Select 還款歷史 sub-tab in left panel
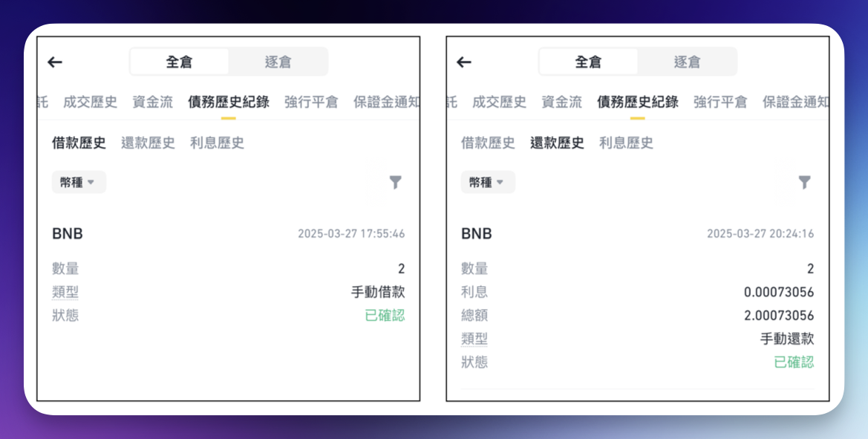 (x=148, y=143)
